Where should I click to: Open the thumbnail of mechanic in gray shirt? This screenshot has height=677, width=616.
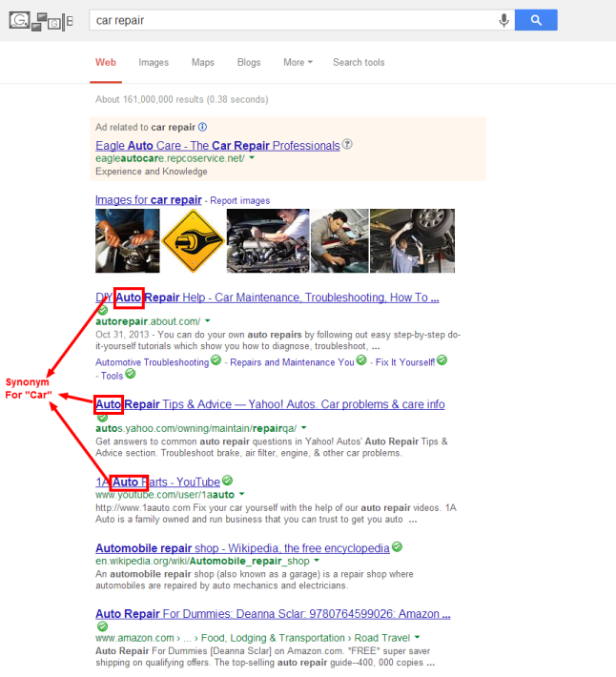[x=339, y=241]
